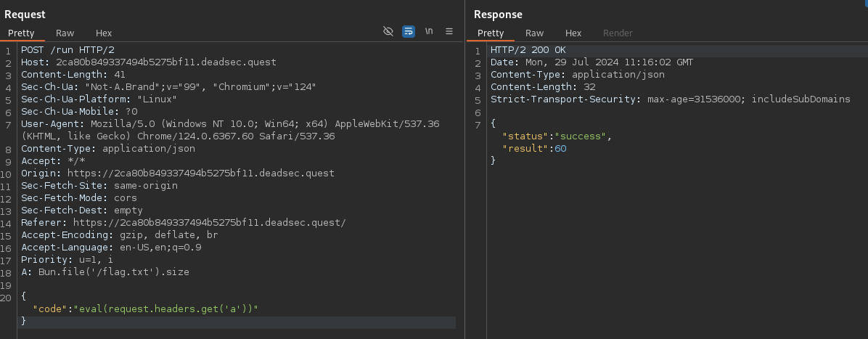Click the Strict-Transport-Security response header
This screenshot has height=339, width=868.
coord(671,99)
